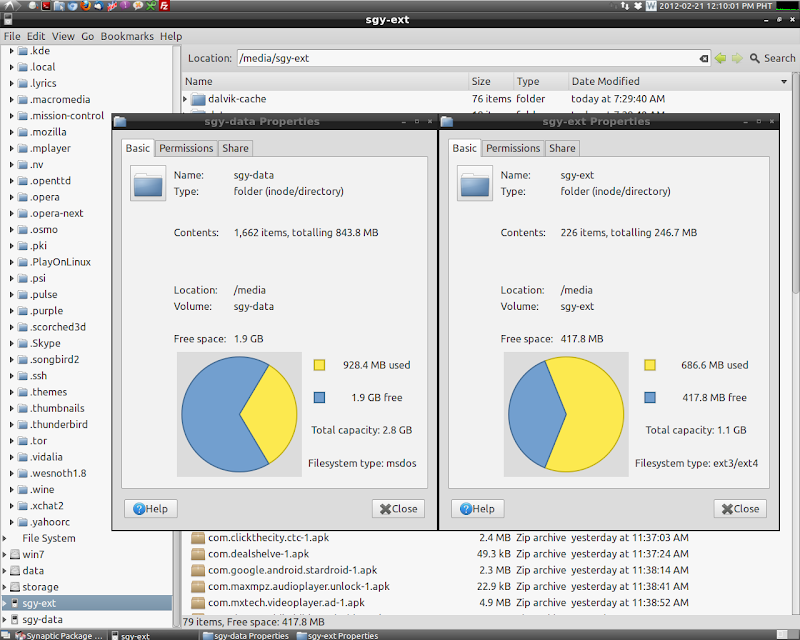This screenshot has width=800, height=640.
Task: Select com.maxmpz.audioplayer.unlock-1.apk file
Action: point(298,586)
